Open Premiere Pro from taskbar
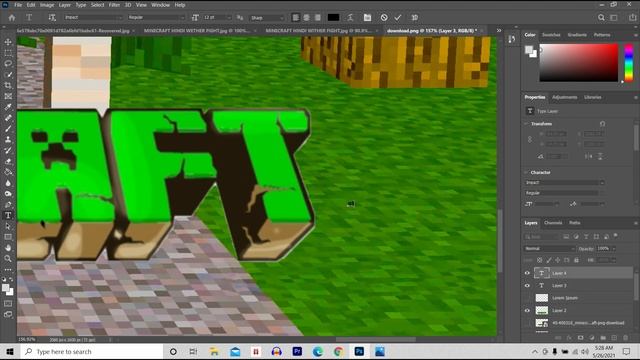The height and width of the screenshot is (360, 640). click(297, 351)
